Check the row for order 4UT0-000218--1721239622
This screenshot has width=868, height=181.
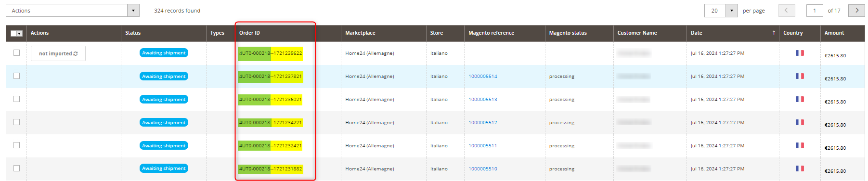point(16,53)
